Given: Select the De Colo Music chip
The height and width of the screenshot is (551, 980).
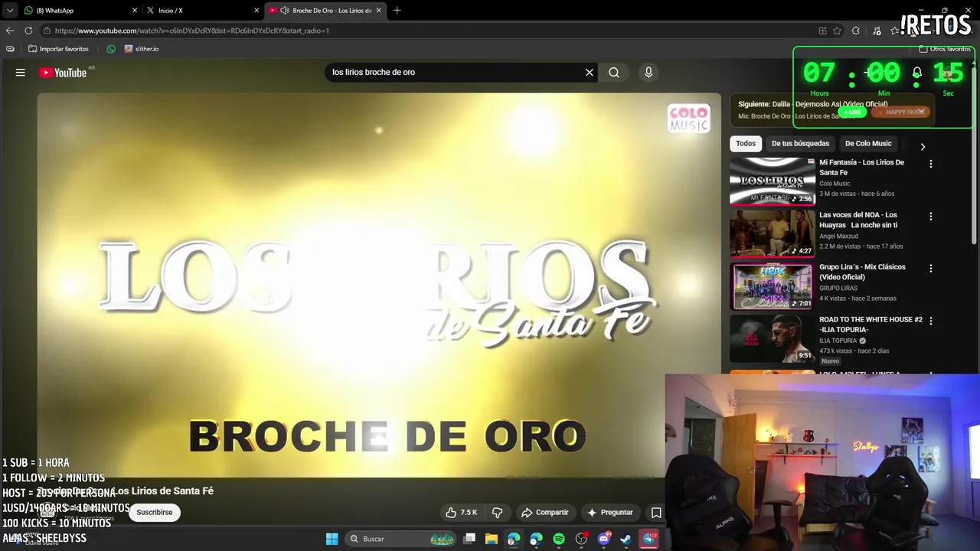Looking at the screenshot, I should [868, 144].
